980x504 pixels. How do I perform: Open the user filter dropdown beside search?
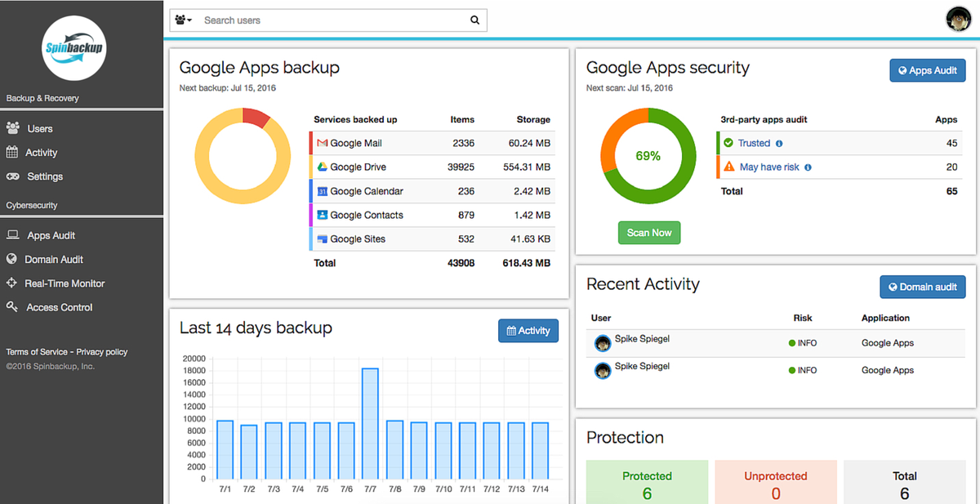183,20
